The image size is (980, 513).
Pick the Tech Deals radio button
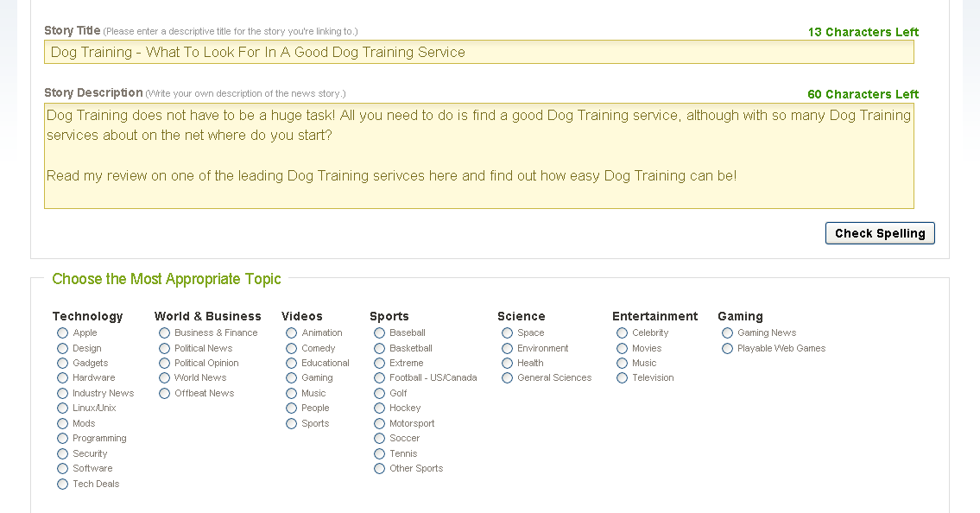[x=63, y=484]
